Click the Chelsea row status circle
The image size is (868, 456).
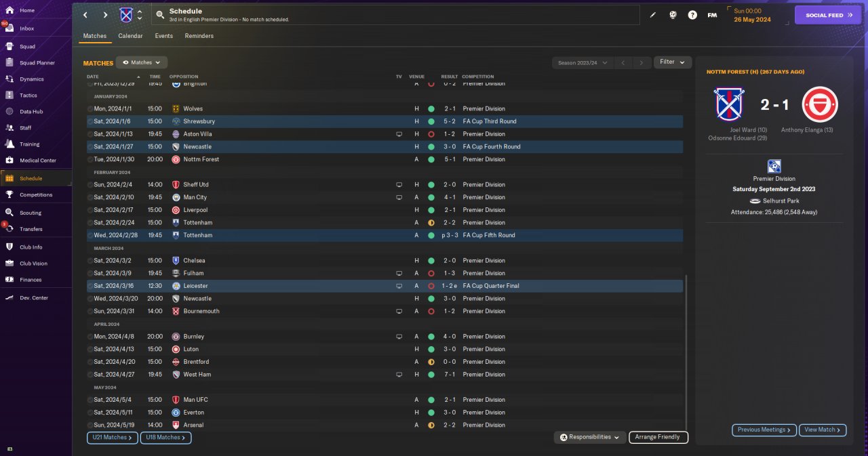tap(431, 261)
